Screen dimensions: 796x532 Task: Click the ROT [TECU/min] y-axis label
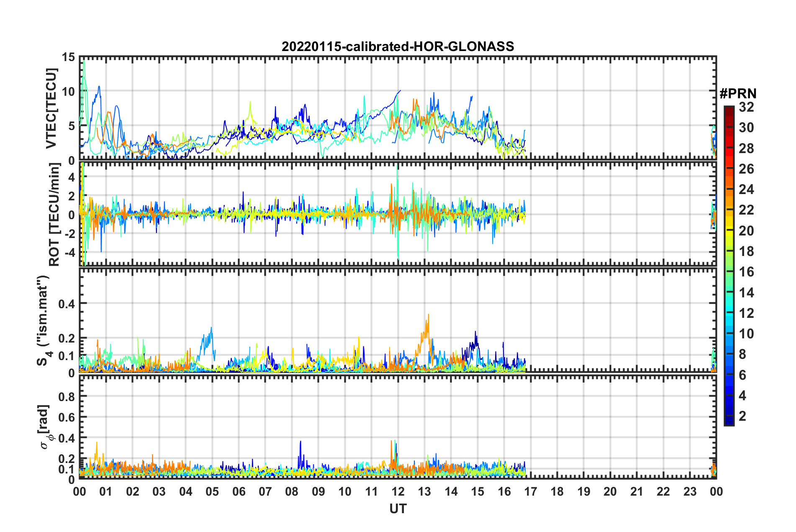54,215
